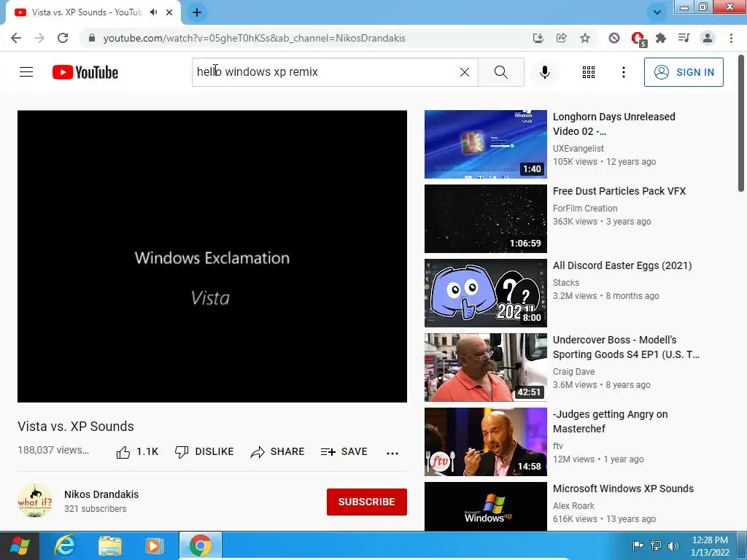Search with your voice microphone

click(545, 72)
